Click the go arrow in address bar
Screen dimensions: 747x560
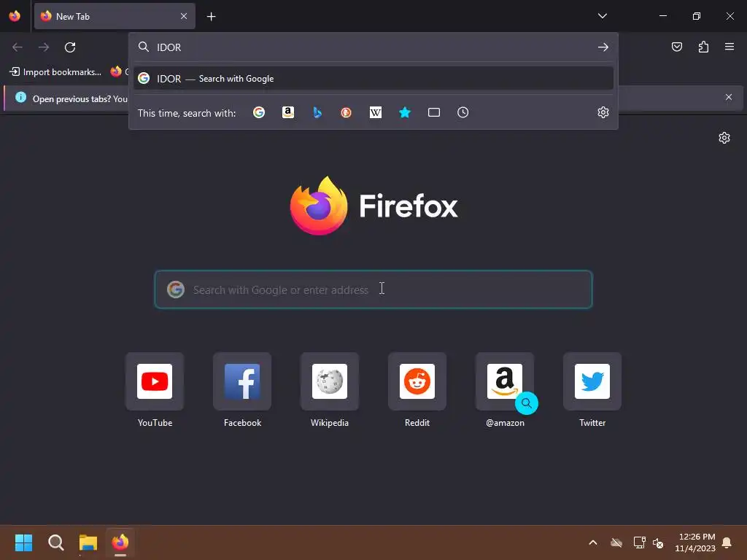click(x=603, y=47)
